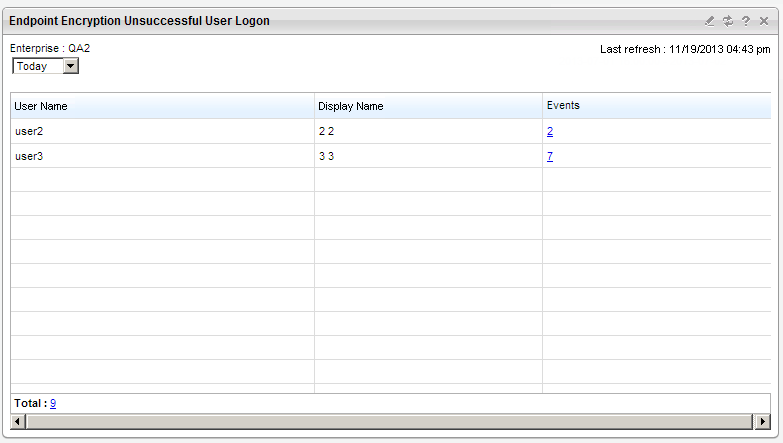
Task: Refresh the widget using the arrows icon
Action: coord(728,21)
